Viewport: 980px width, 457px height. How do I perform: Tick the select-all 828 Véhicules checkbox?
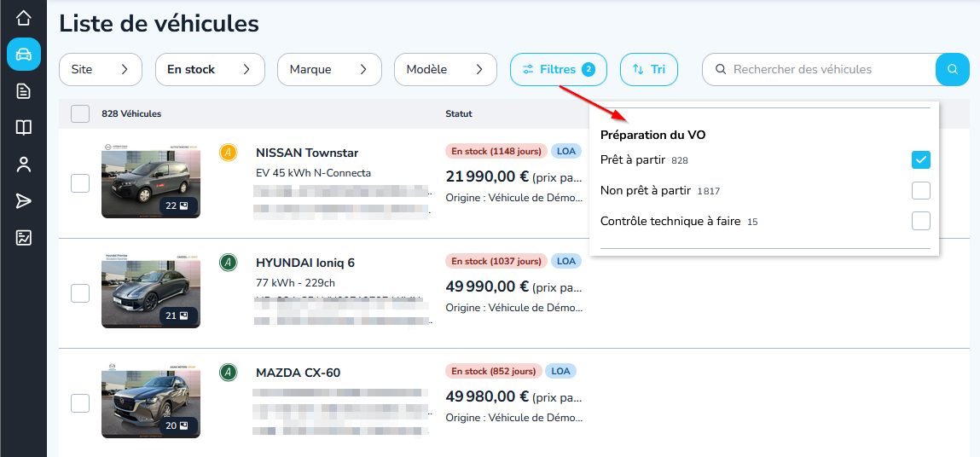click(80, 113)
